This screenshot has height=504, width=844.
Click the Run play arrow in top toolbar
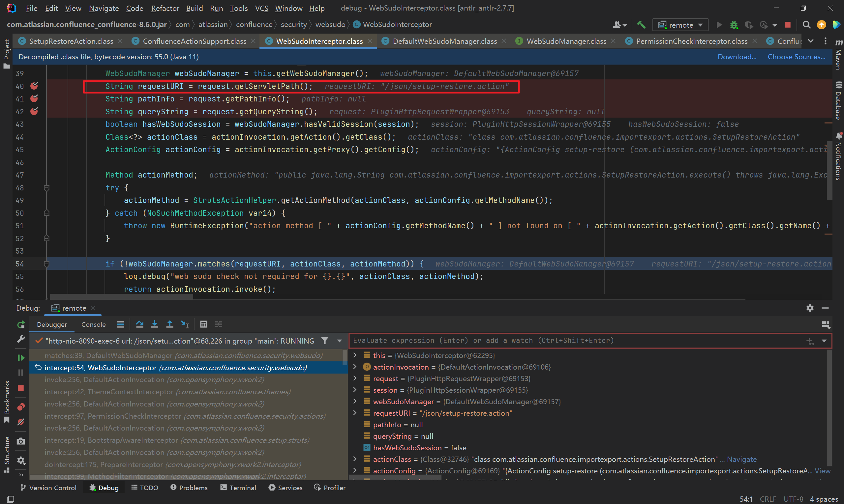click(719, 25)
